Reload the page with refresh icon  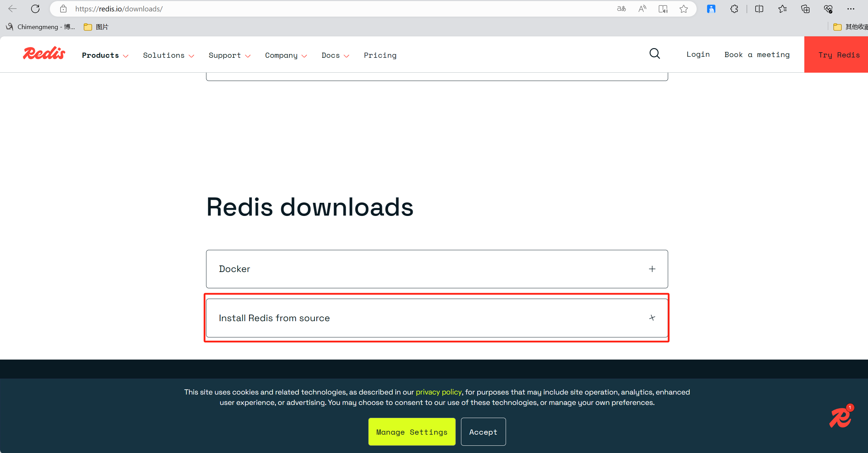35,9
